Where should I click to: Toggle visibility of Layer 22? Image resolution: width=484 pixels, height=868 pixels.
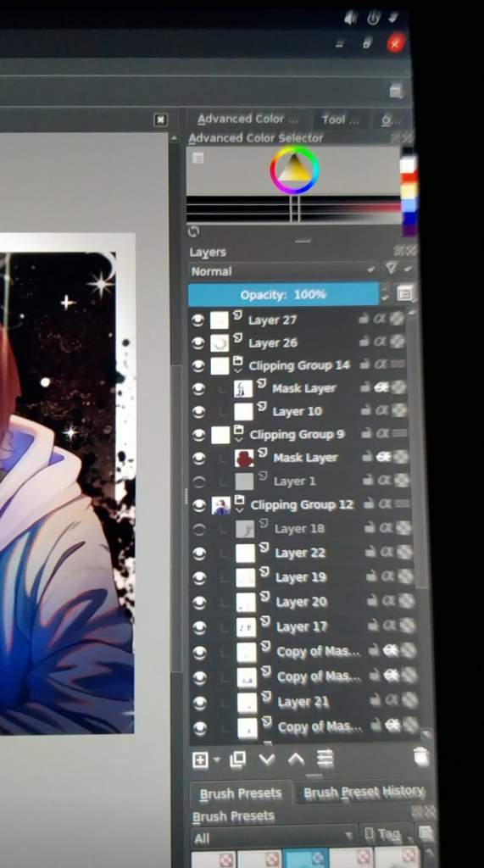coord(199,553)
